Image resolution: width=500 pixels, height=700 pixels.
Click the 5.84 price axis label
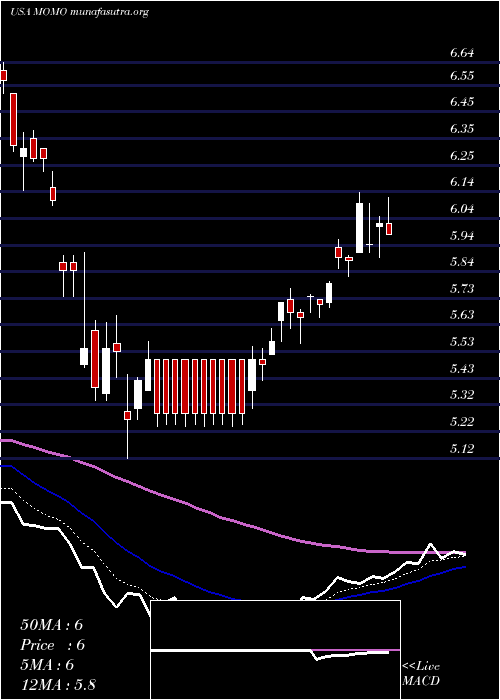462,262
